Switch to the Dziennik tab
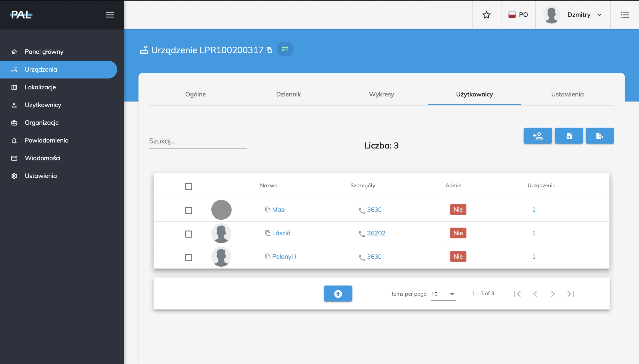 [288, 94]
